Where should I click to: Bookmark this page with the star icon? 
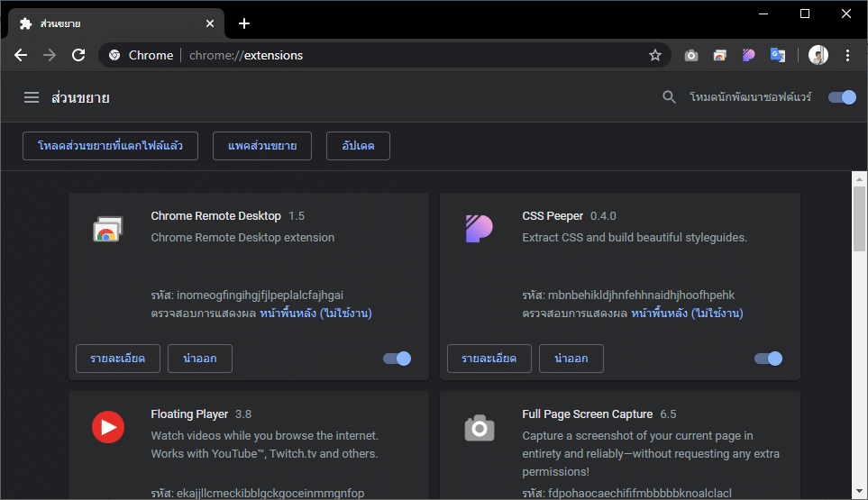tap(655, 55)
